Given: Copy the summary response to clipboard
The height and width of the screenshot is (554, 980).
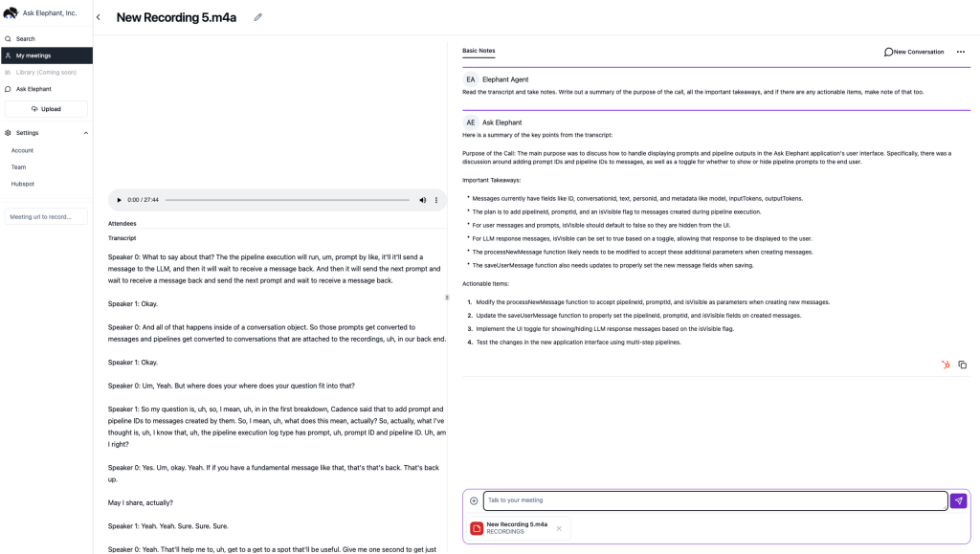Looking at the screenshot, I should pos(963,365).
